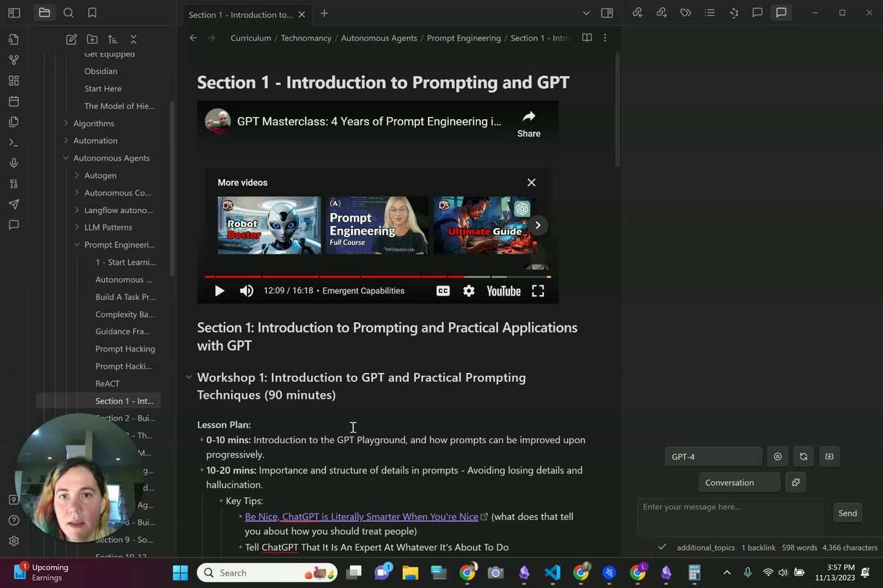Open the outgoing links panel tab
This screenshot has width=883, height=588.
tap(662, 12)
